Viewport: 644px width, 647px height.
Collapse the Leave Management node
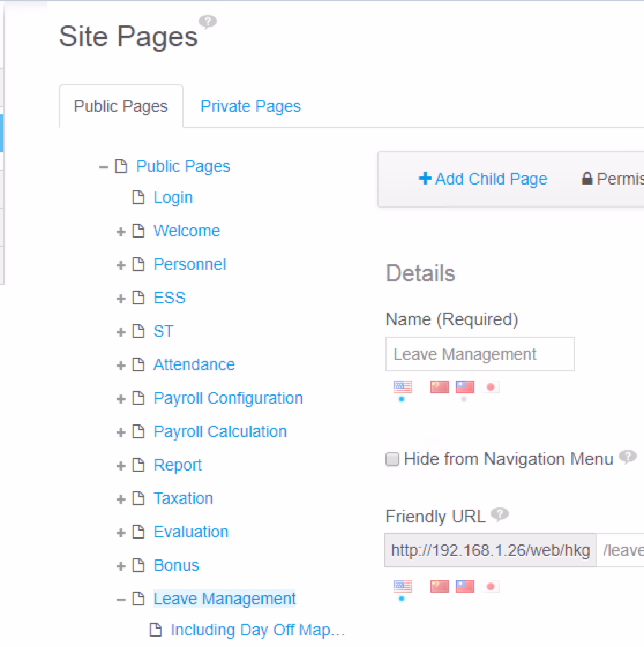pyautogui.click(x=121, y=600)
